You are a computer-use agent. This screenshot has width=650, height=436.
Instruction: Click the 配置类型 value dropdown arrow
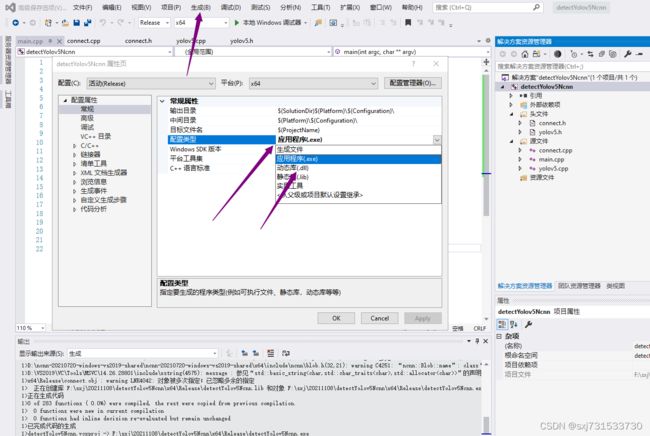pos(437,140)
